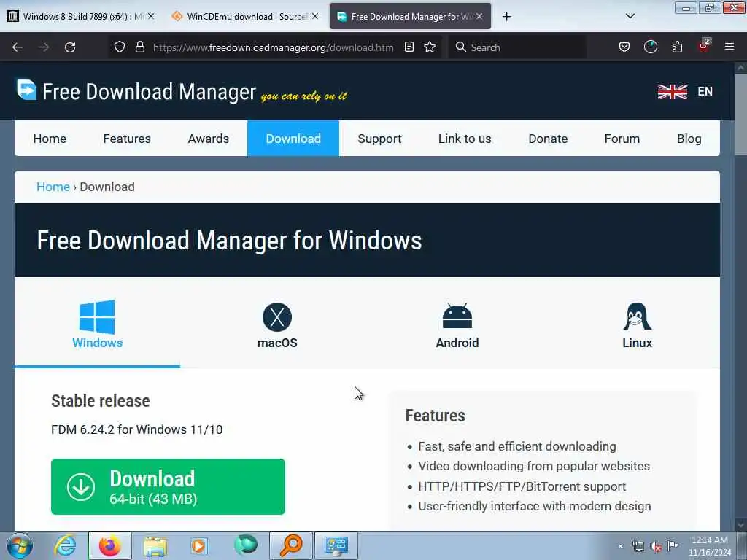Viewport: 747px width, 560px height.
Task: Expand the list all tabs chevron
Action: 630,16
